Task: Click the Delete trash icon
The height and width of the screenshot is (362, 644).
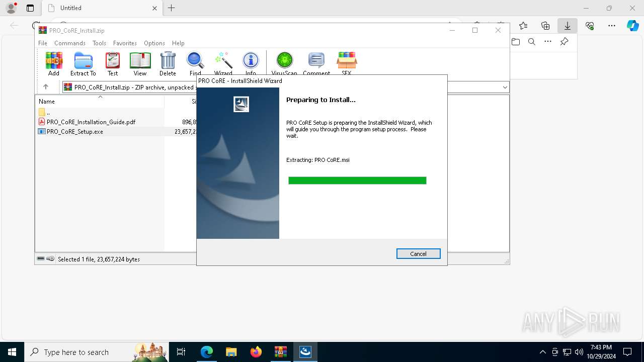Action: coord(168,64)
